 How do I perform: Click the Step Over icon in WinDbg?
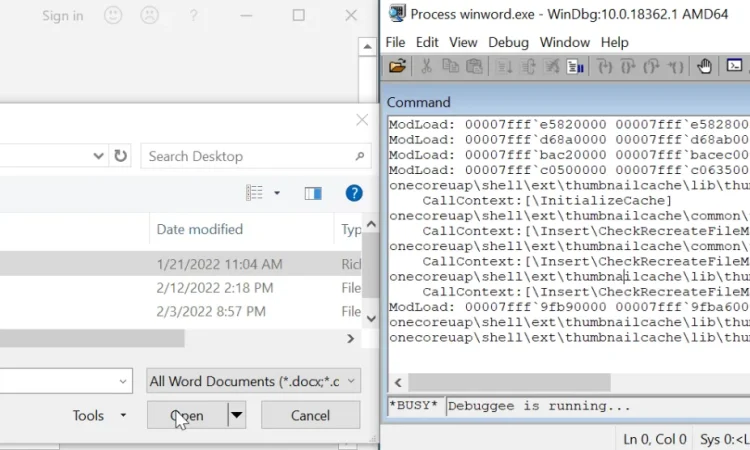click(x=628, y=66)
